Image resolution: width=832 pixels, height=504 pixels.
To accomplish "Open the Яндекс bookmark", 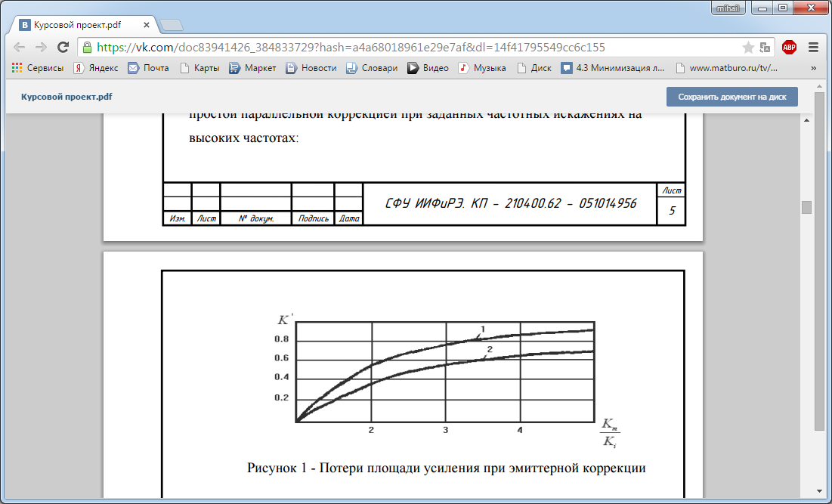I will coord(96,68).
